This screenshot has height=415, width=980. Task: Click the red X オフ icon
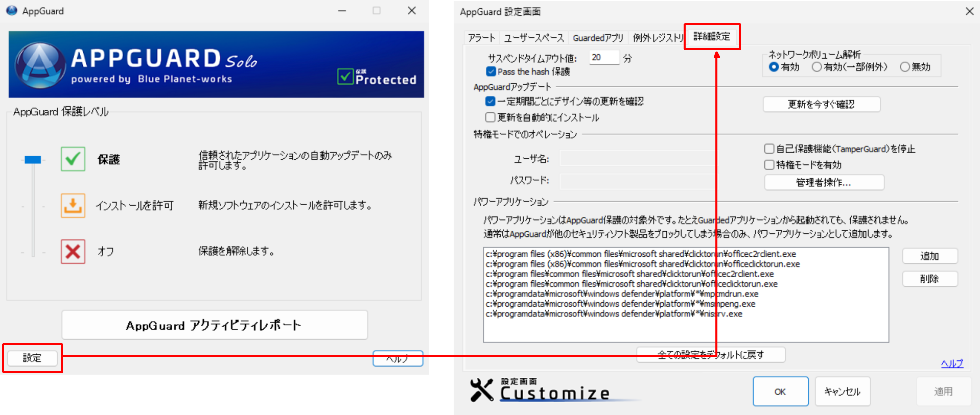73,251
